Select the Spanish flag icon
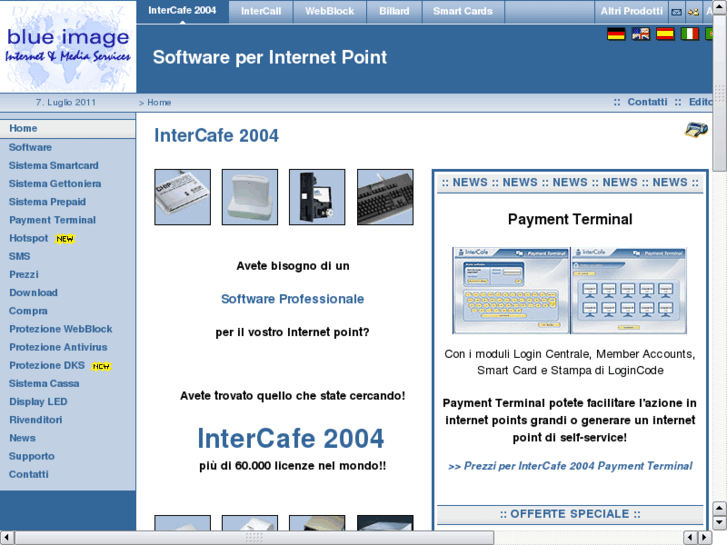Screen dimensions: 727x545 (665, 34)
